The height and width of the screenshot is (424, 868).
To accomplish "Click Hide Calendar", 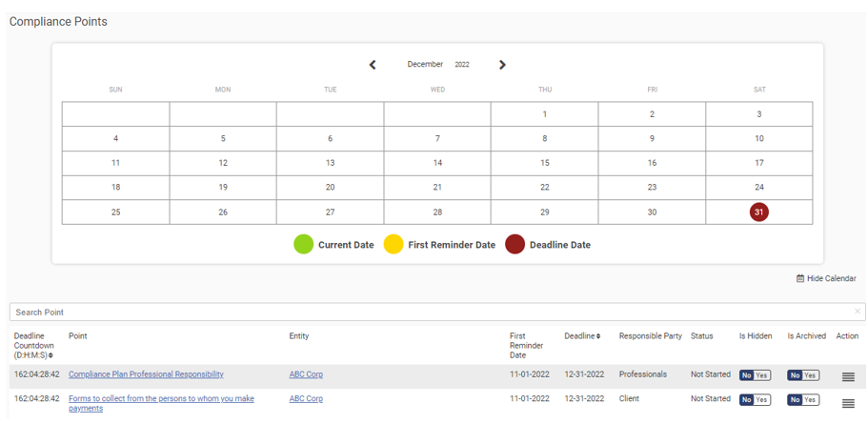I will [x=826, y=278].
